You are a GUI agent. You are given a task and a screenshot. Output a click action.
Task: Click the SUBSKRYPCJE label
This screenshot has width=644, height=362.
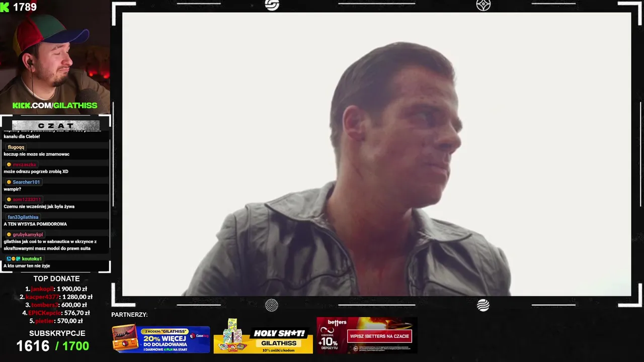(57, 333)
